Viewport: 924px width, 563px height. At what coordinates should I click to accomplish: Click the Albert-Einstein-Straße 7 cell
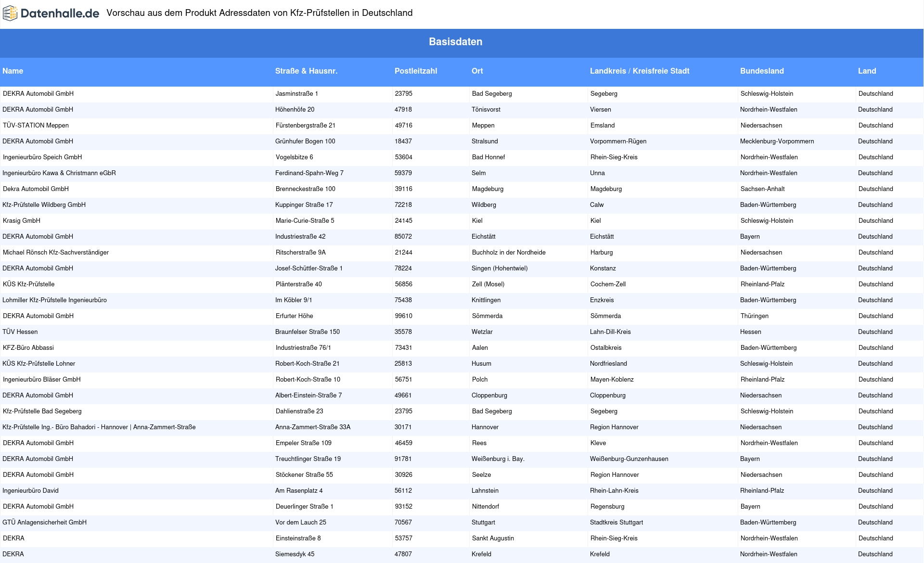coord(308,395)
